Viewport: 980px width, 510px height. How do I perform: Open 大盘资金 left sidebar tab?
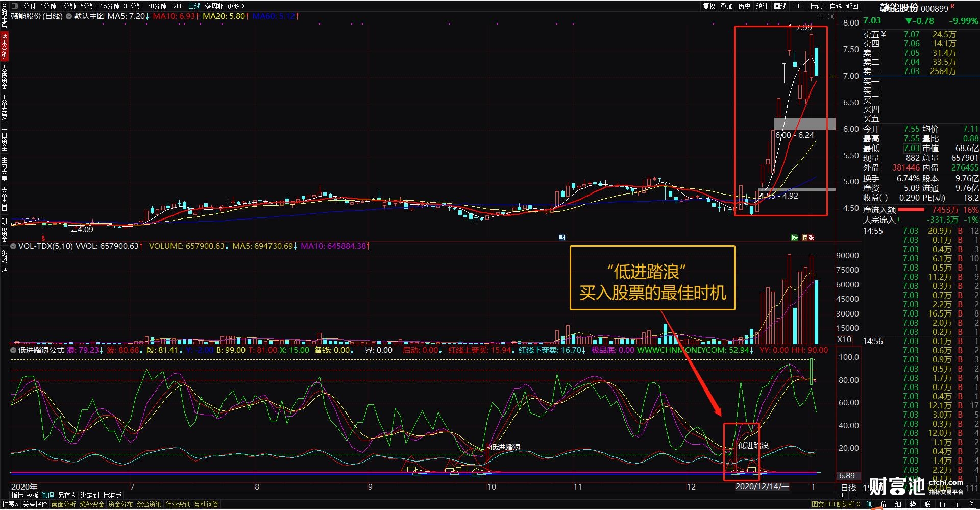[x=4, y=77]
